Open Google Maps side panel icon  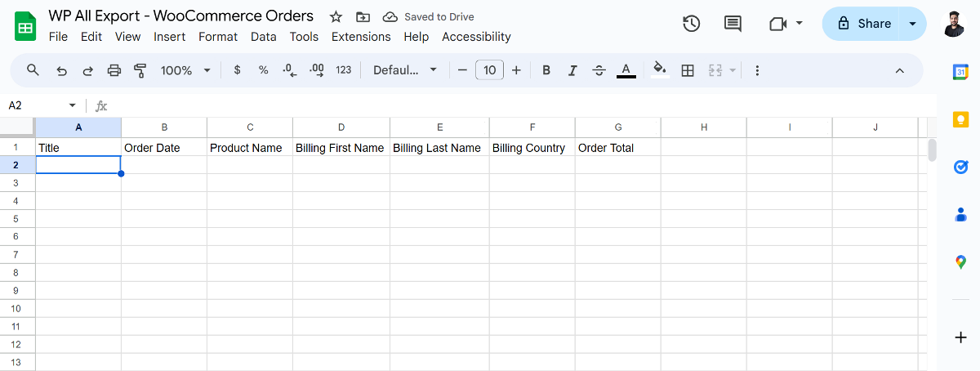(960, 262)
